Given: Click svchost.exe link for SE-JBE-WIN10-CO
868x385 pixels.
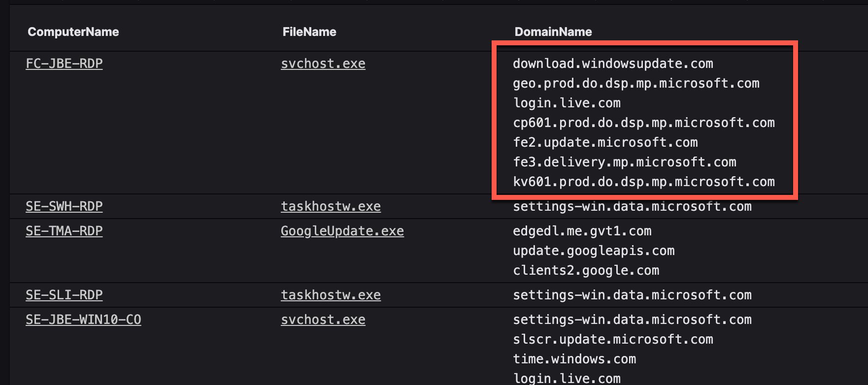Looking at the screenshot, I should coord(323,320).
